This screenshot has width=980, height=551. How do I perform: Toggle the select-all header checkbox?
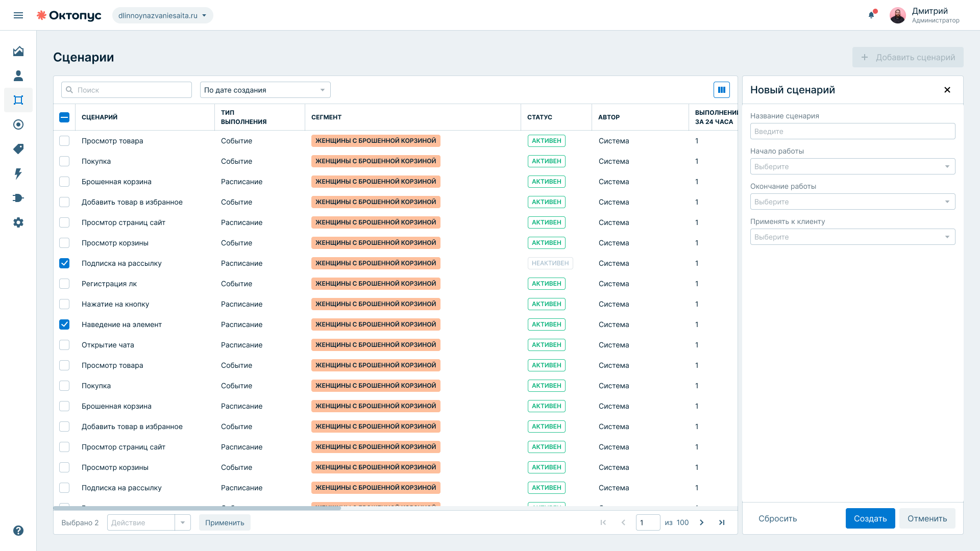(64, 117)
